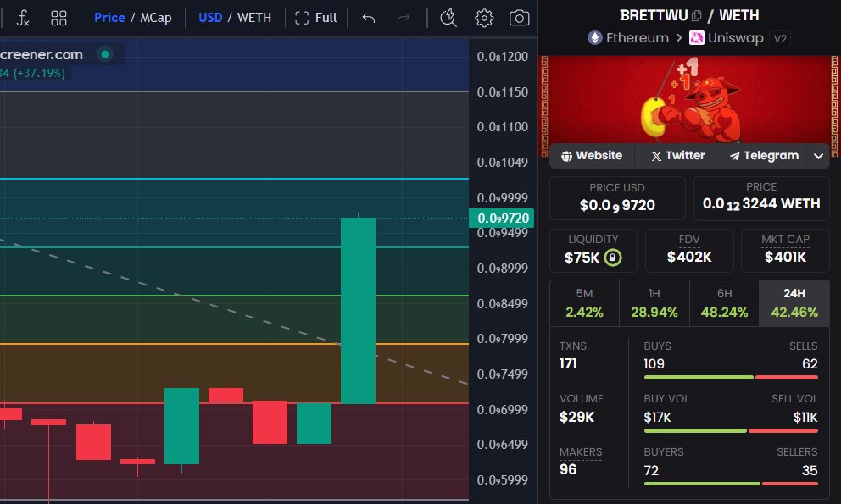Click the SELLS count 62

810,364
